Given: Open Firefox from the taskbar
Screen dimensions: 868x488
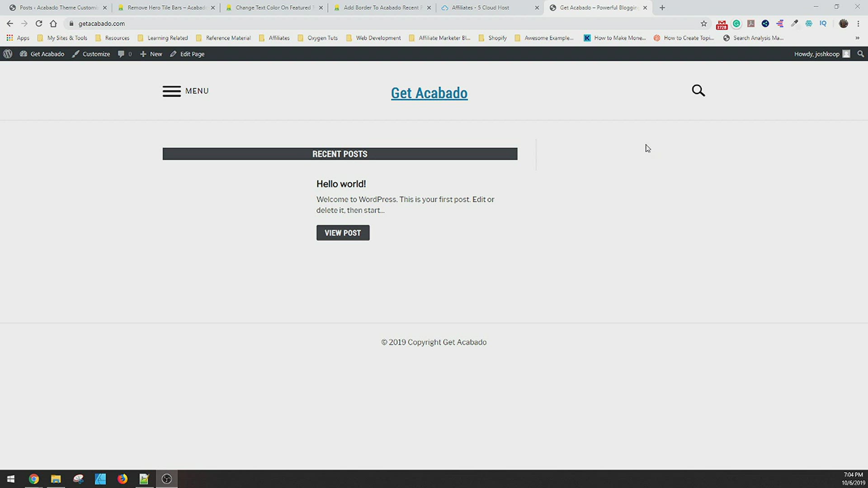Looking at the screenshot, I should [123, 479].
